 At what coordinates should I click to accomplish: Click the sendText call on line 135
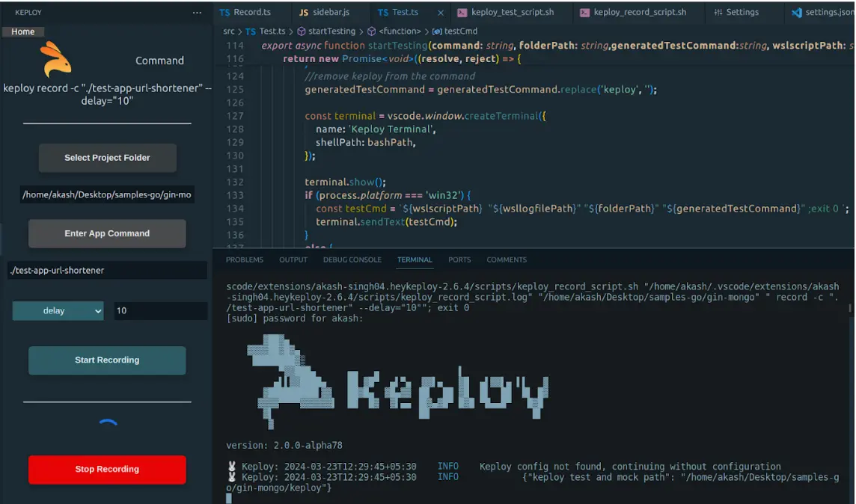[382, 222]
